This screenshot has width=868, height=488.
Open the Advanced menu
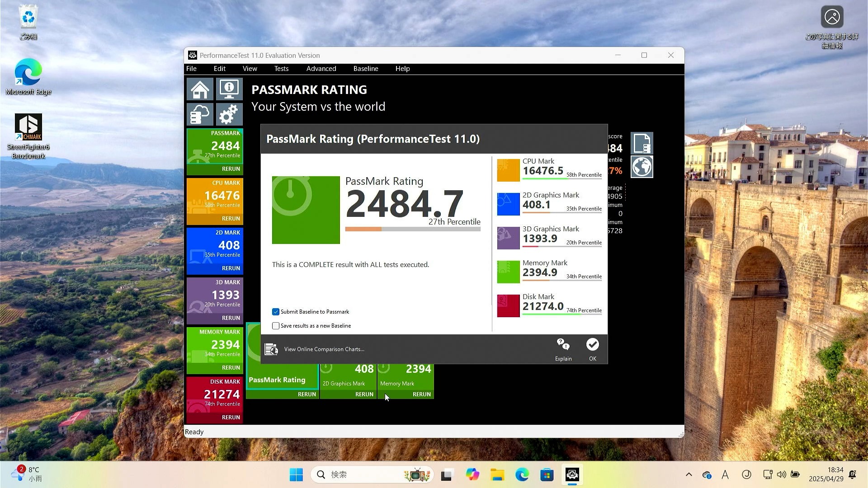coord(321,69)
